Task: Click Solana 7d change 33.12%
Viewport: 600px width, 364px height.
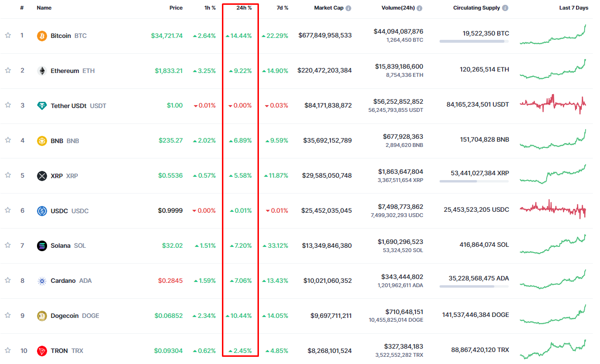Action: tap(275, 246)
